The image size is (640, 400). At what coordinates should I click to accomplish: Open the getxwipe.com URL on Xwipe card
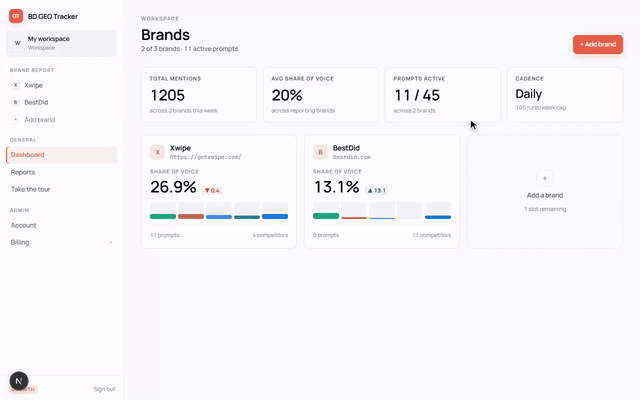[x=205, y=157]
